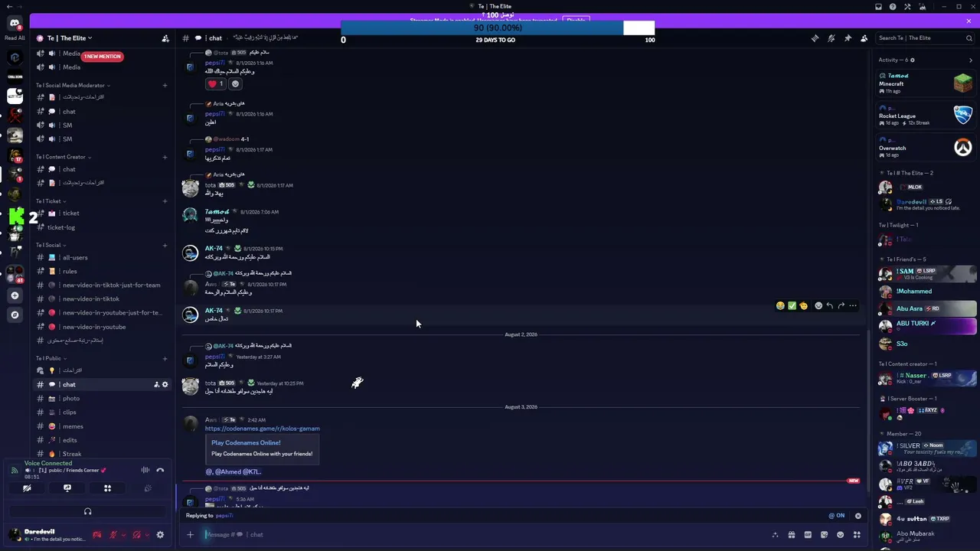Toggle the heart reaction on pepsi7i's message
The height and width of the screenshot is (551, 980).
coord(215,84)
